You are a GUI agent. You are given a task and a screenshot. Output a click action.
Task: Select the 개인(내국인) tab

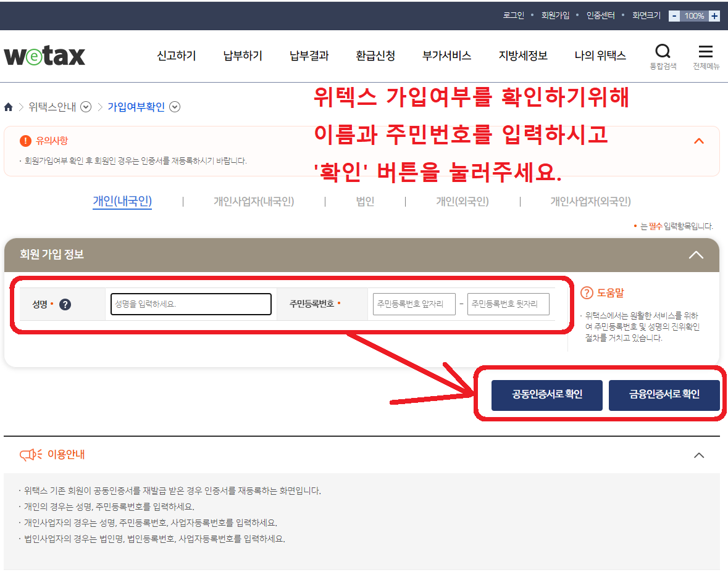tap(123, 201)
